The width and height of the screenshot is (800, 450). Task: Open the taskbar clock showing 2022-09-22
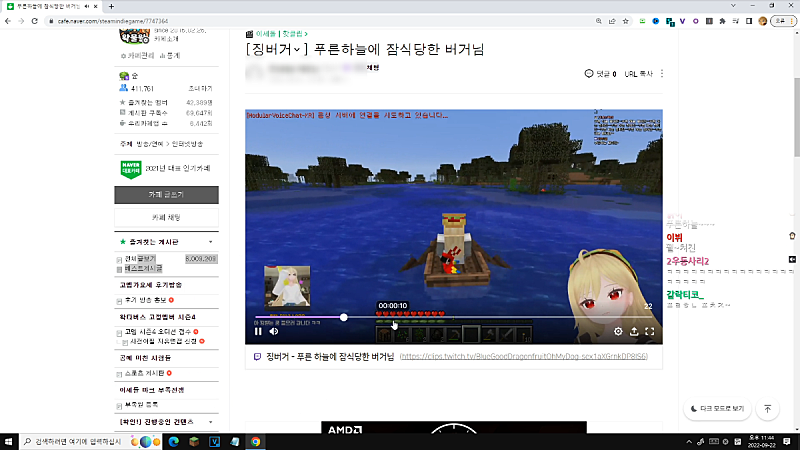click(x=761, y=441)
